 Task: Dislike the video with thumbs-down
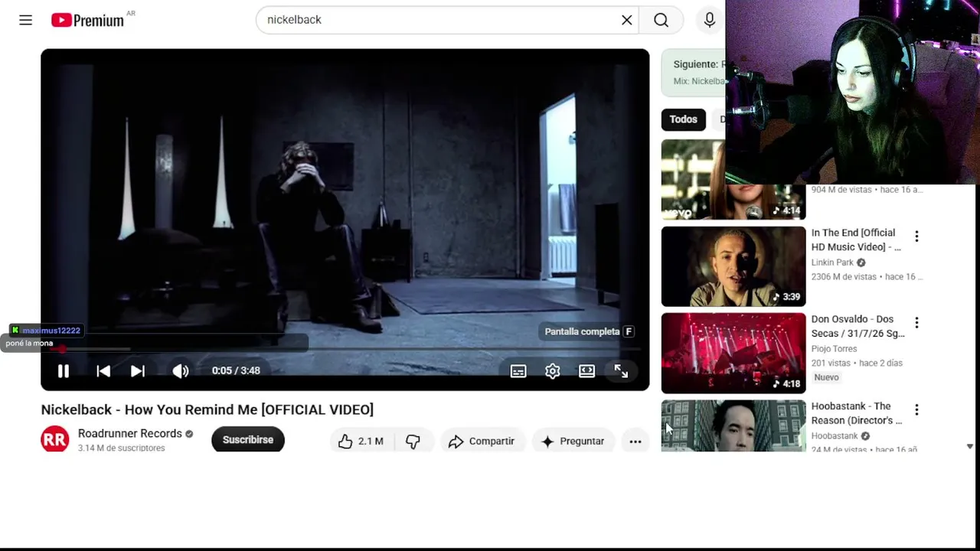coord(413,441)
